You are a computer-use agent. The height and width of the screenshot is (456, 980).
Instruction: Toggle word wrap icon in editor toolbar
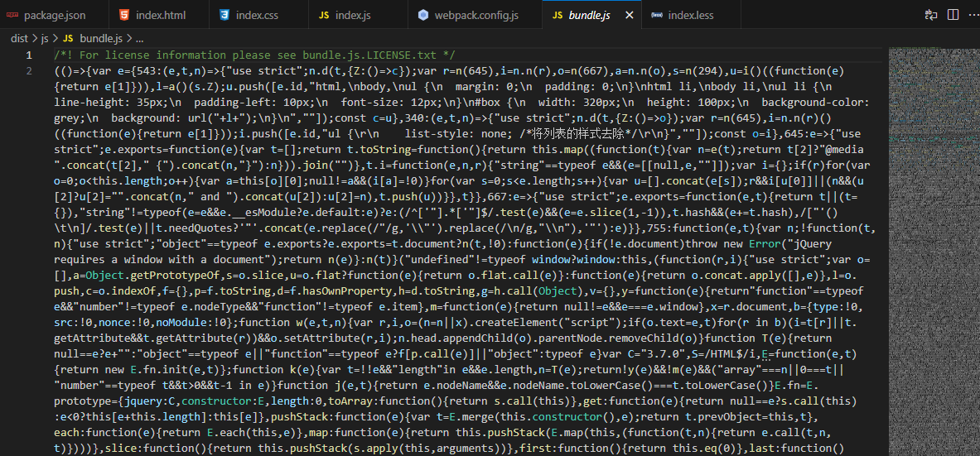pos(931,15)
